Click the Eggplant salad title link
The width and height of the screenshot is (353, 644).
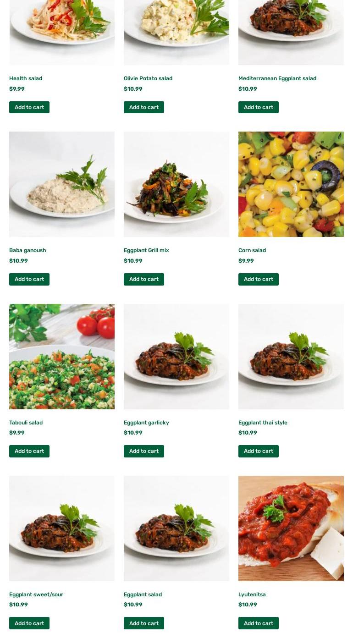[143, 594]
